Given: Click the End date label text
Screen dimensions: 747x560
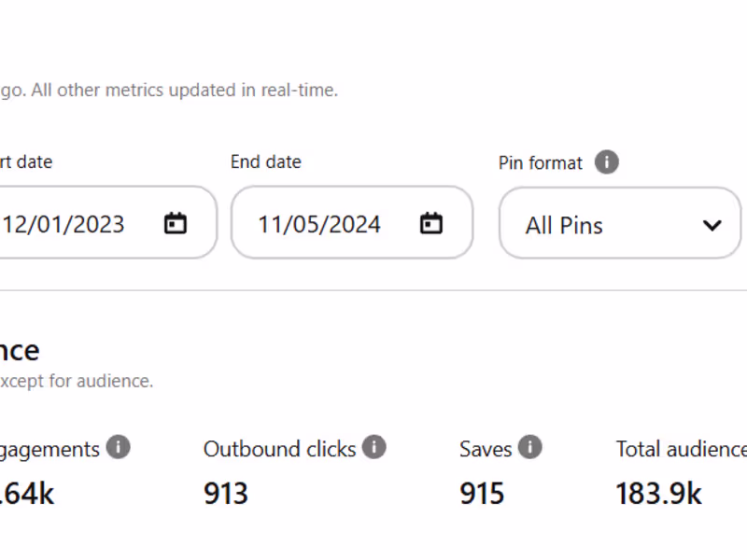Looking at the screenshot, I should coord(266,161).
